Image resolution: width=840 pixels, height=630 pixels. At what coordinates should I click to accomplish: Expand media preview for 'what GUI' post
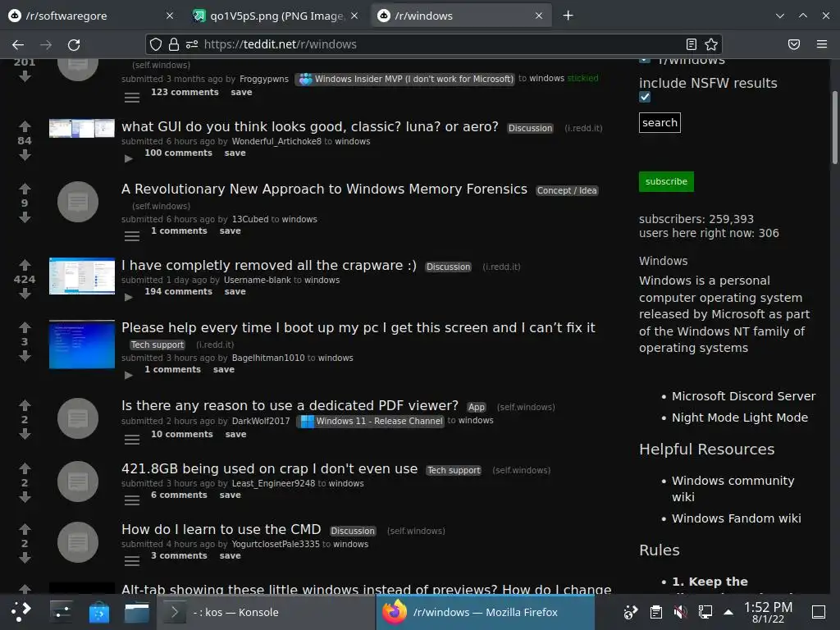(128, 158)
